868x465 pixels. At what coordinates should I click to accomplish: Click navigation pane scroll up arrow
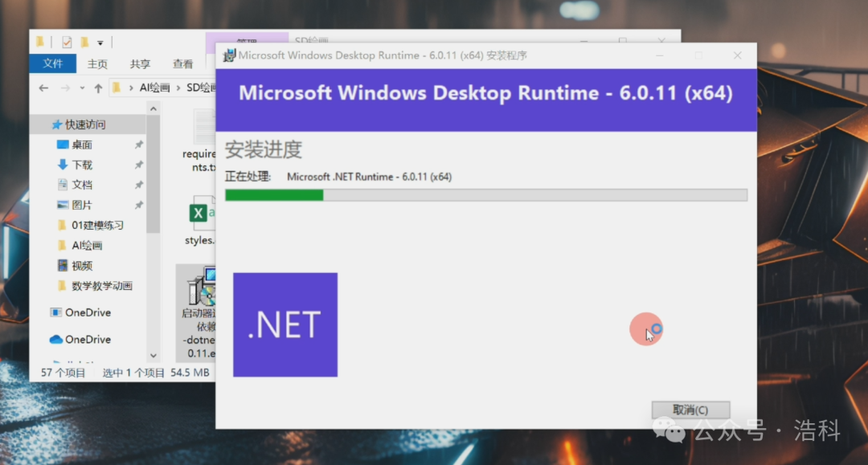coord(154,109)
